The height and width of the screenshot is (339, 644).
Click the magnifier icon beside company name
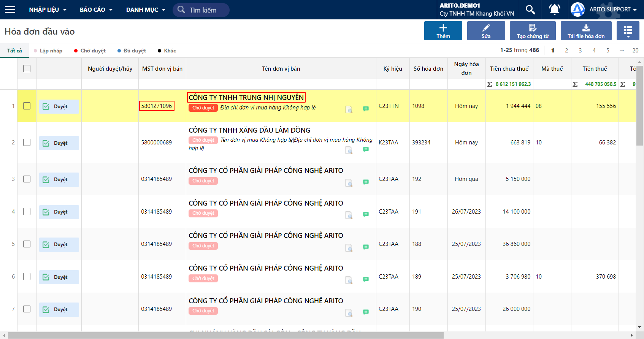coord(530,10)
